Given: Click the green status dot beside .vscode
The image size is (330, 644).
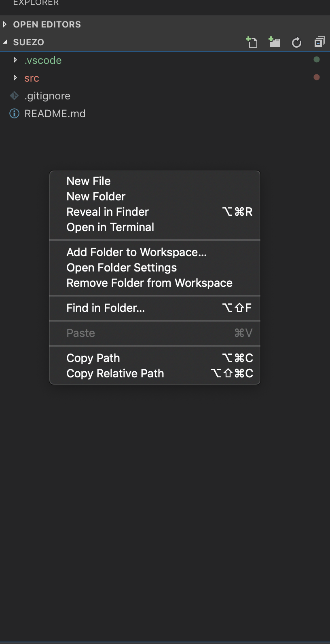Looking at the screenshot, I should pyautogui.click(x=317, y=60).
